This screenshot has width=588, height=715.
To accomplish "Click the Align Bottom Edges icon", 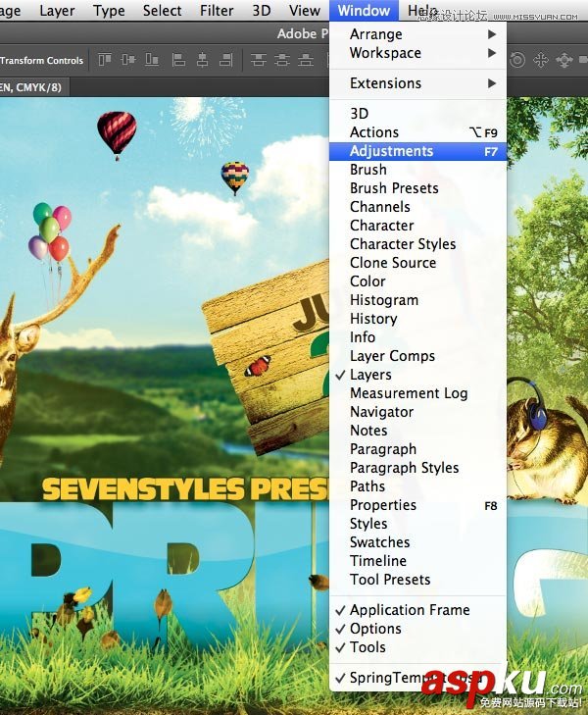I will point(152,59).
